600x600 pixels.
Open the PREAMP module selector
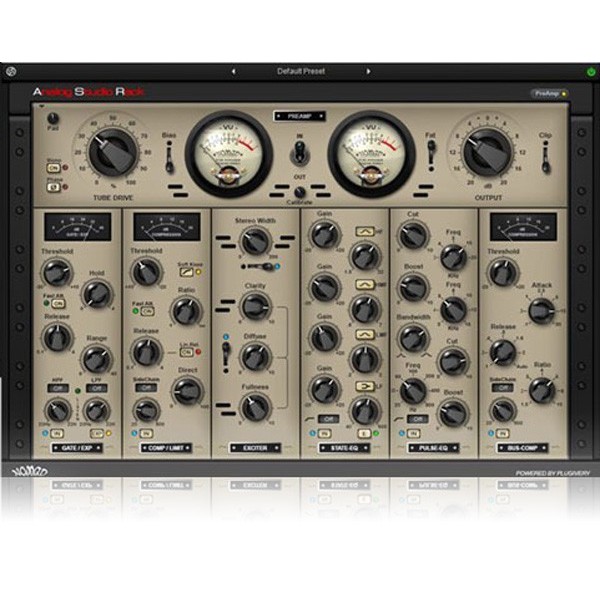[300, 116]
